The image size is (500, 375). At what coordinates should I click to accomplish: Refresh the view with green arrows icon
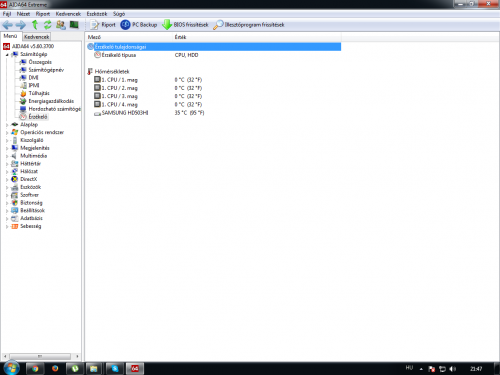click(x=48, y=25)
